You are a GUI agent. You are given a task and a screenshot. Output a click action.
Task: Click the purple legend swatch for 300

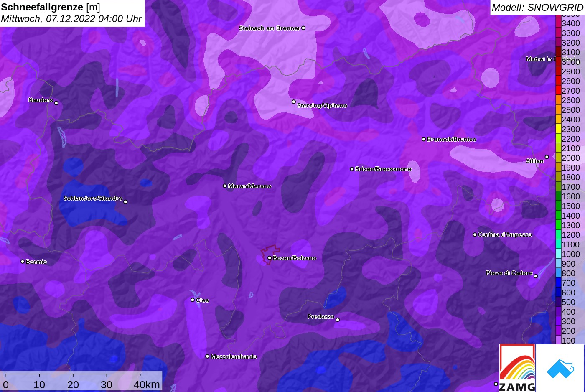coord(558,321)
